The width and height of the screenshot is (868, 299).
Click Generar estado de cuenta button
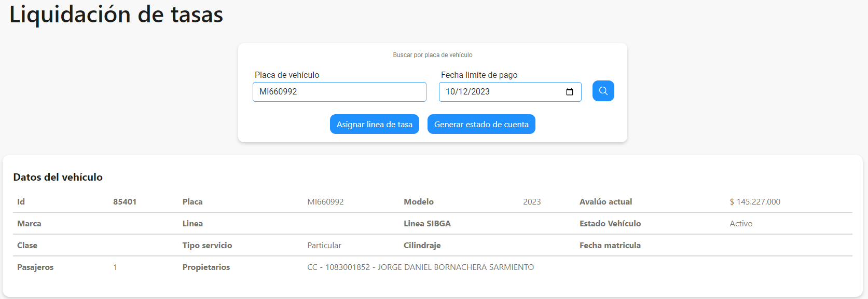481,124
